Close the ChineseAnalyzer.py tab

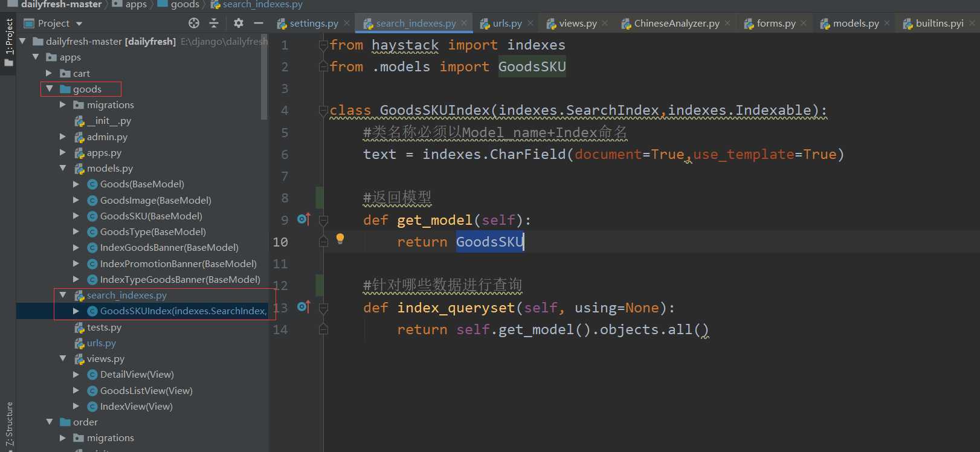727,23
